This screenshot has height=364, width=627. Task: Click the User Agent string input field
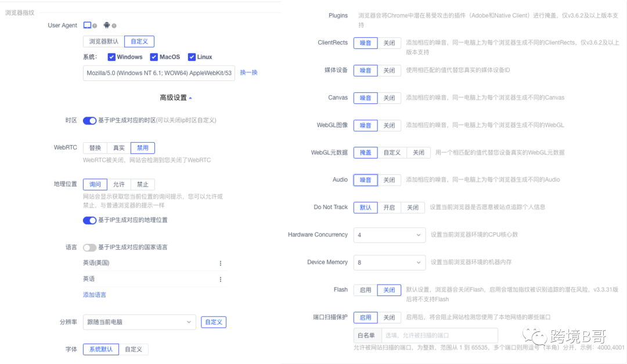159,73
